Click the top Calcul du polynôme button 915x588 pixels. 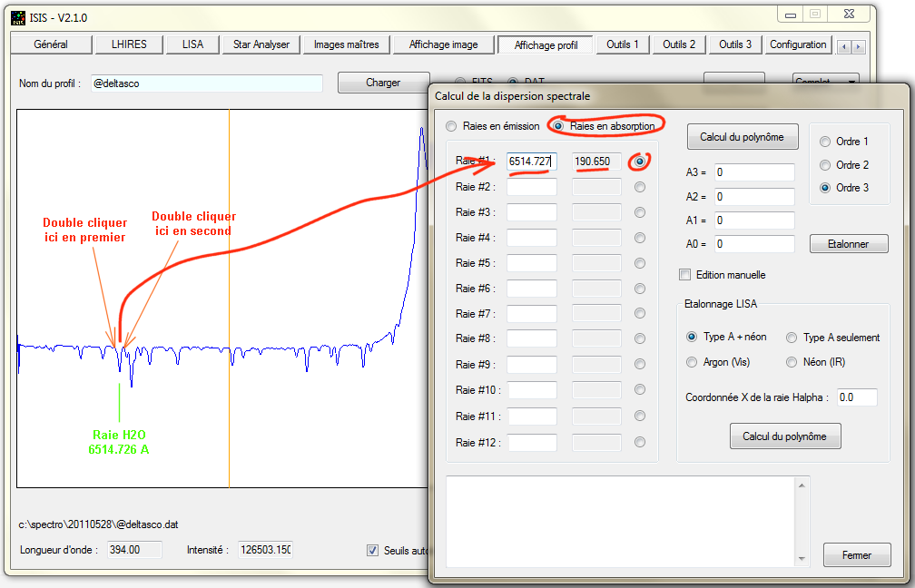tap(742, 138)
